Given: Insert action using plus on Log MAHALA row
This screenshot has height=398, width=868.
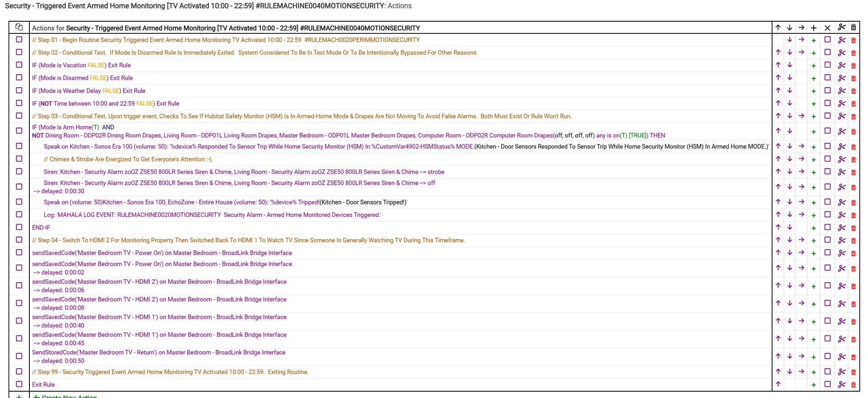Looking at the screenshot, I should (813, 215).
